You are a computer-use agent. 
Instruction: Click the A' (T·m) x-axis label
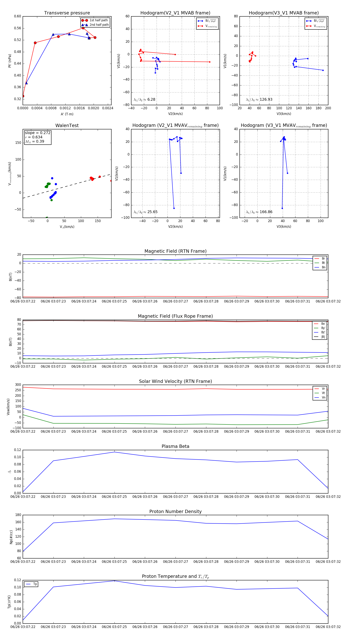click(67, 114)
